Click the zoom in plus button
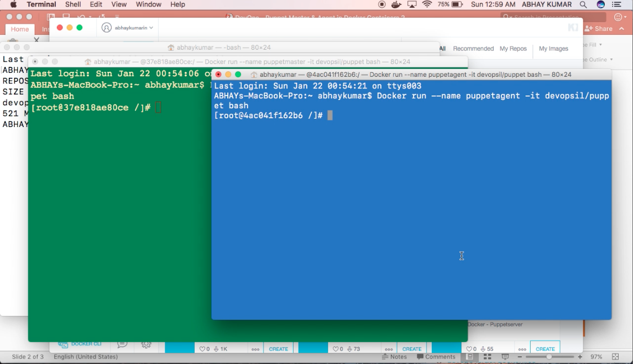 [580, 357]
